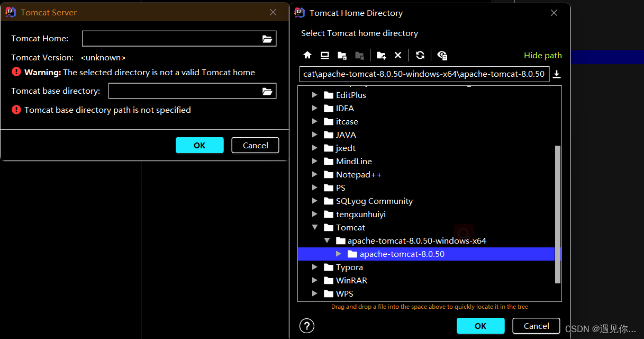Select the itcase folder row

426,122
